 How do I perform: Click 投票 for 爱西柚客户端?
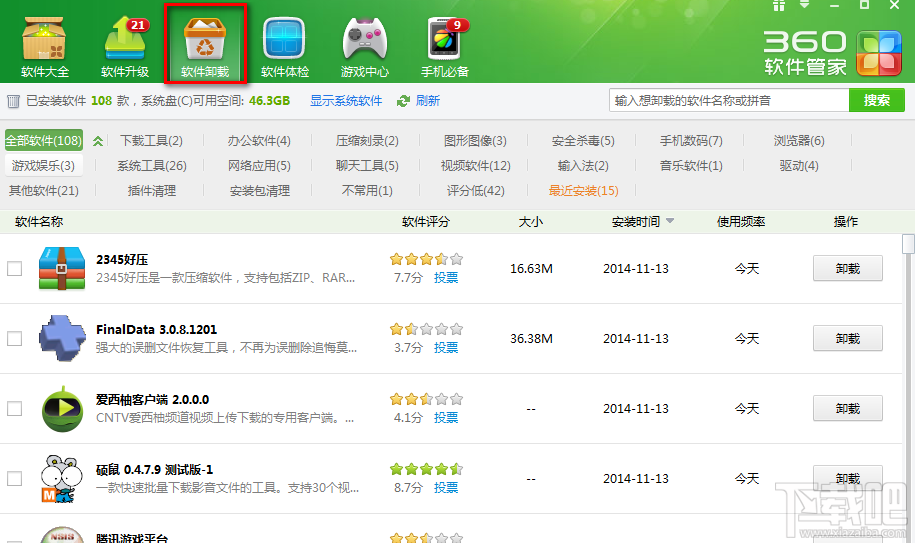coord(446,418)
